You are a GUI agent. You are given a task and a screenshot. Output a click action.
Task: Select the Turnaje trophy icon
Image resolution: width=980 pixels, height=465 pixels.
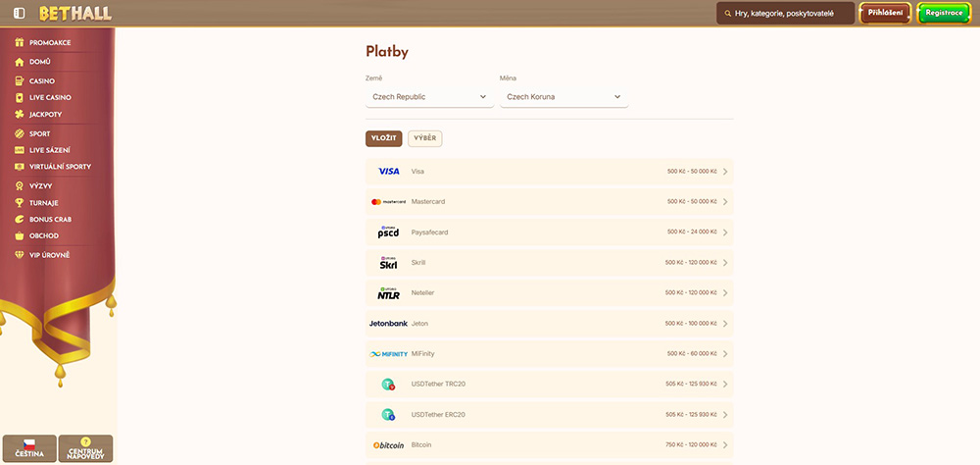tap(19, 202)
